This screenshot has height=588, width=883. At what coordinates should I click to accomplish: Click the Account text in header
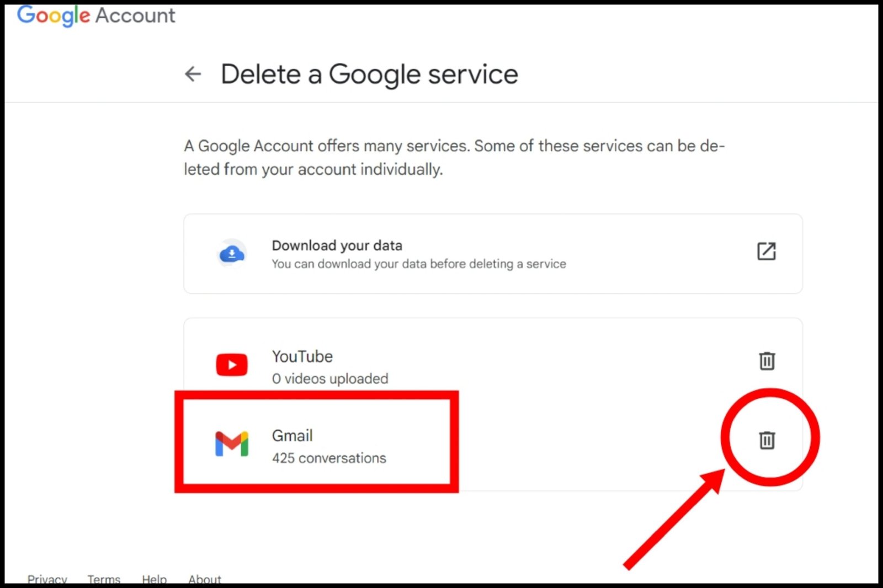pos(135,15)
